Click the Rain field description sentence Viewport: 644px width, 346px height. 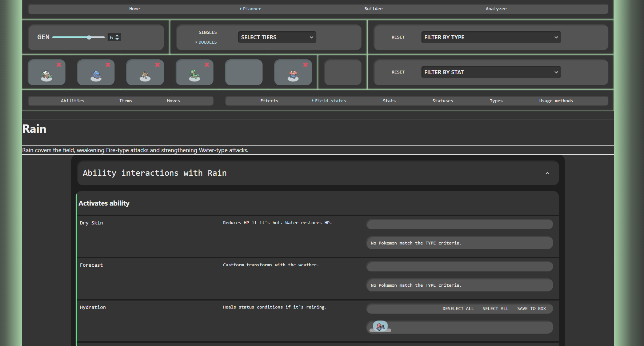coord(135,150)
